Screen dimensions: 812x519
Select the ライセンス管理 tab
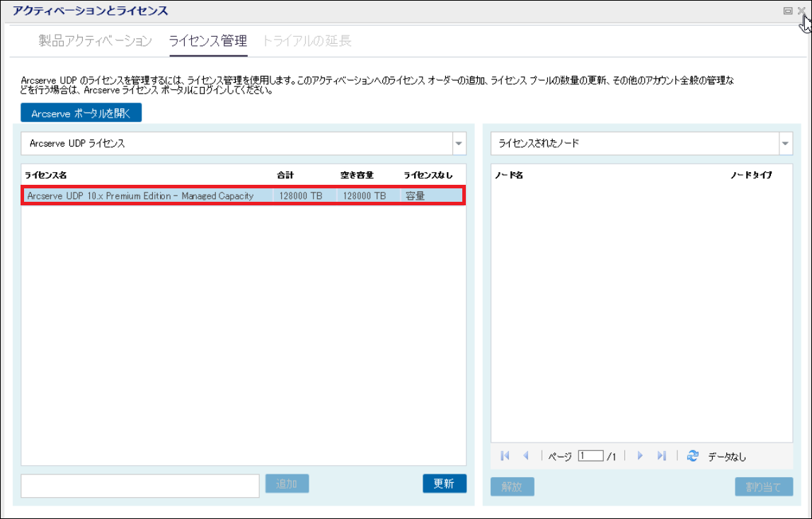[x=208, y=41]
